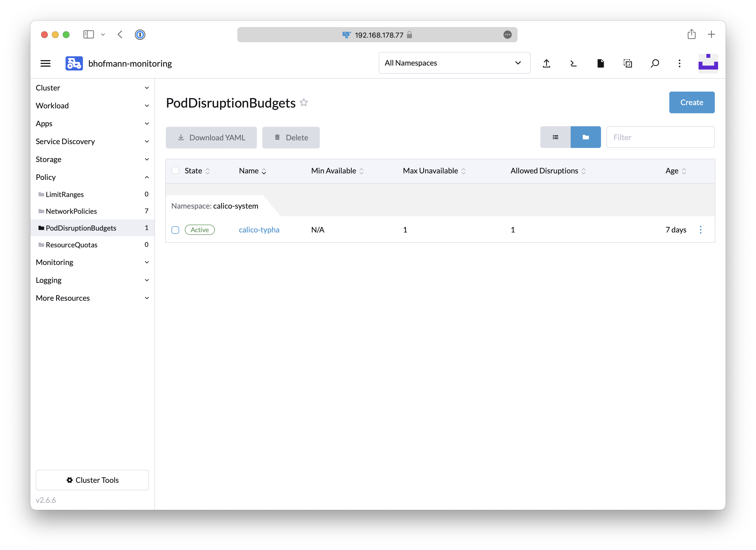The width and height of the screenshot is (756, 550).
Task: Open the kubectl shell icon
Action: [573, 63]
